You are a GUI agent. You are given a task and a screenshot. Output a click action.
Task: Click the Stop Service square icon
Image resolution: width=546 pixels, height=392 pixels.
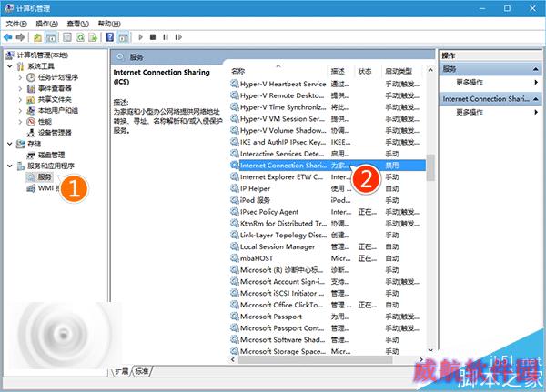click(153, 37)
